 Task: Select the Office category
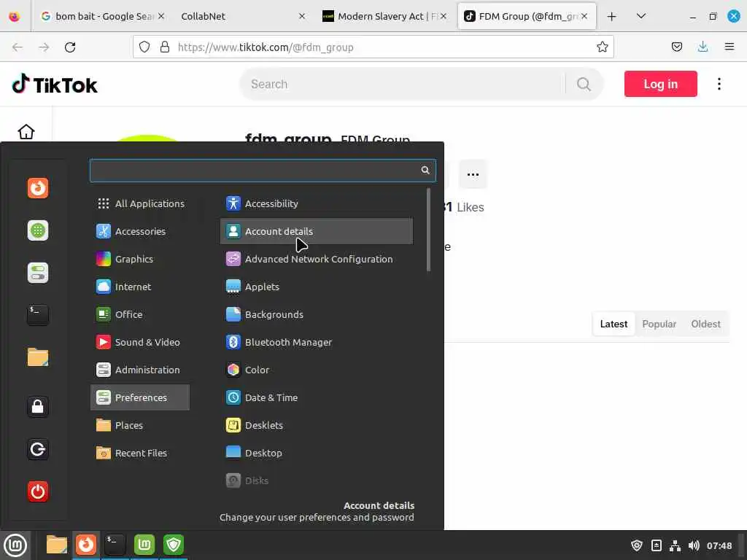point(140,314)
